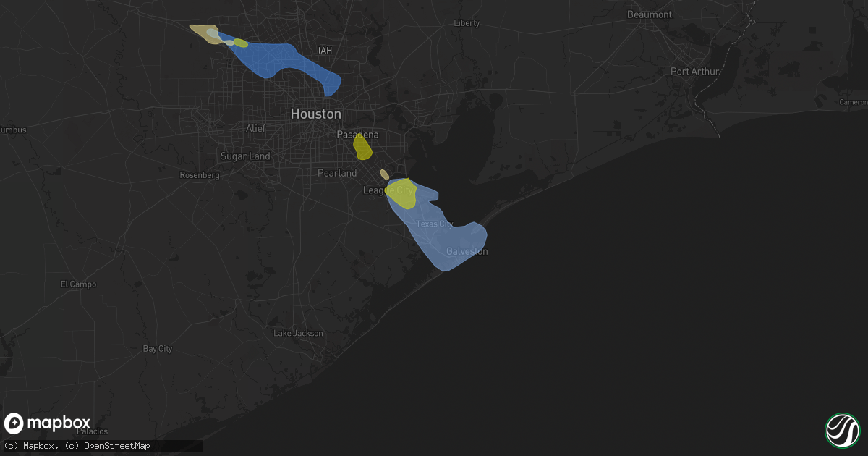Click the El Campo map label
The width and height of the screenshot is (868, 456).
click(x=78, y=284)
